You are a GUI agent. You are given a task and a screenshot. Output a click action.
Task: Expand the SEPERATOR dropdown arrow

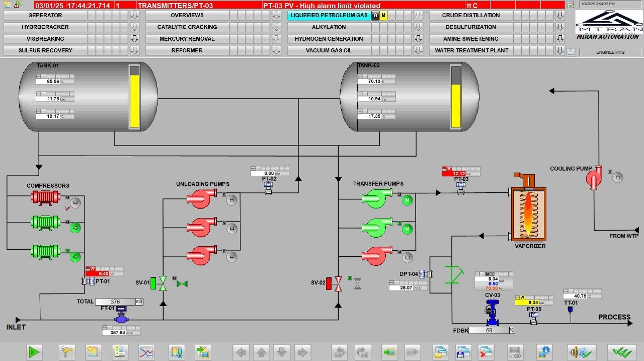click(134, 16)
